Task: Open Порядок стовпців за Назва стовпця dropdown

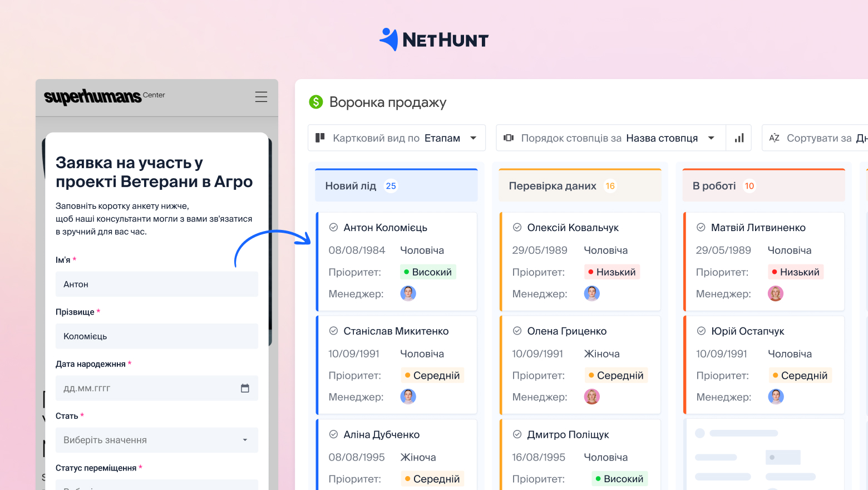Action: [611, 138]
